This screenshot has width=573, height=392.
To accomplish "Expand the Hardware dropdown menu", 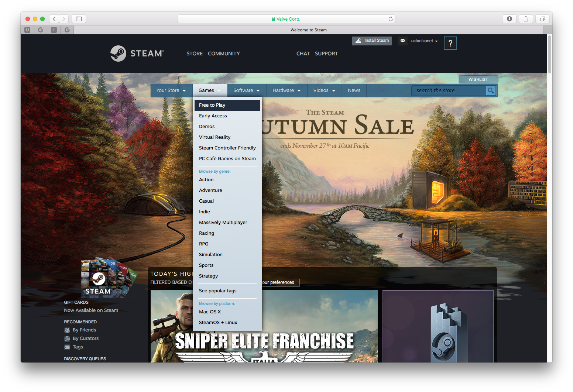I will [x=286, y=90].
